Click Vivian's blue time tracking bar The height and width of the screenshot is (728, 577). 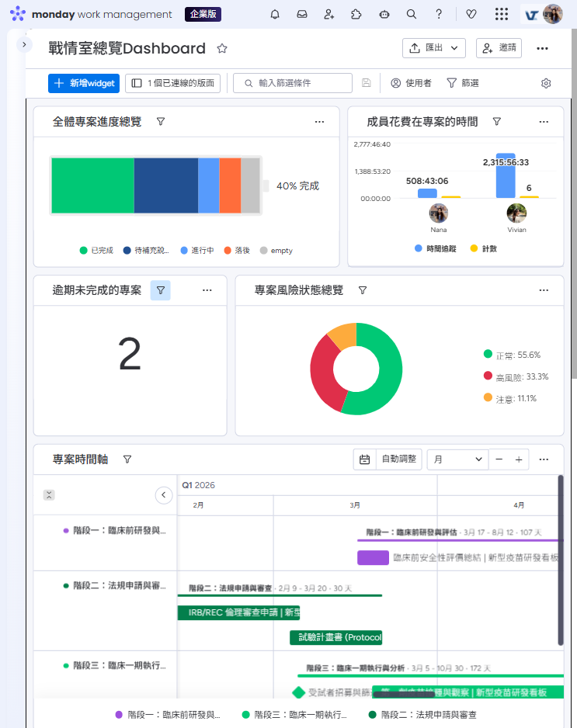pyautogui.click(x=506, y=176)
